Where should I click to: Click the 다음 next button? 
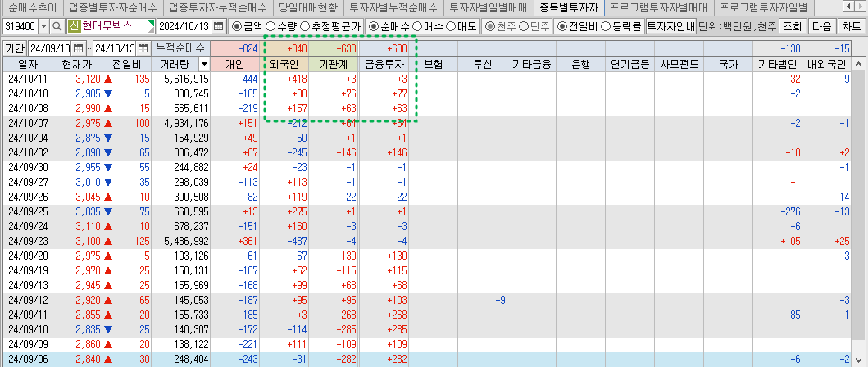[x=821, y=26]
